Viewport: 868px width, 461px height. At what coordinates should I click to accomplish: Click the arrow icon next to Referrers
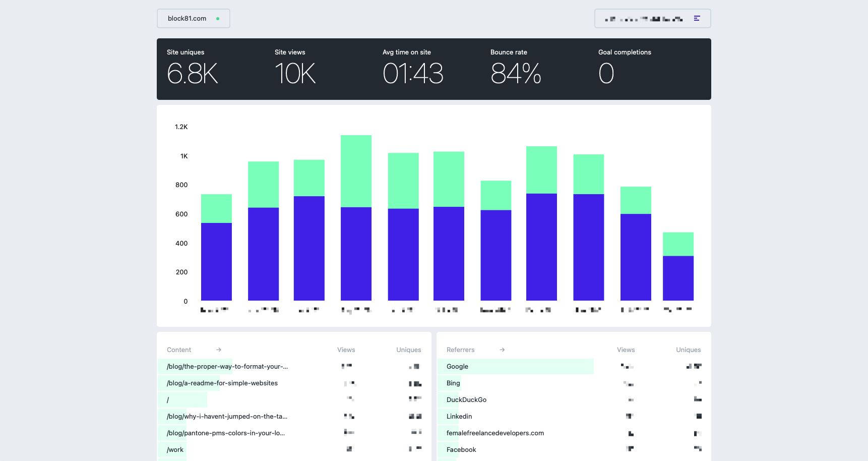[x=502, y=350]
